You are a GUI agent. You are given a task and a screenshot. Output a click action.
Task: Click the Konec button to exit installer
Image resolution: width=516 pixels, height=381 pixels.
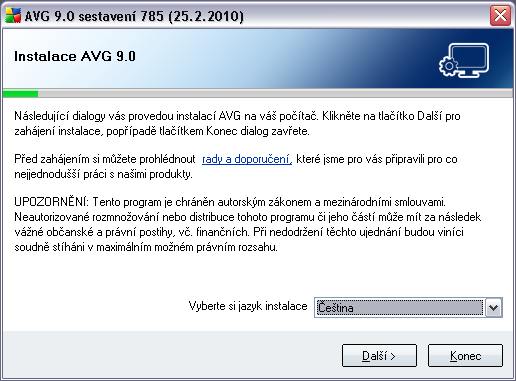[465, 356]
